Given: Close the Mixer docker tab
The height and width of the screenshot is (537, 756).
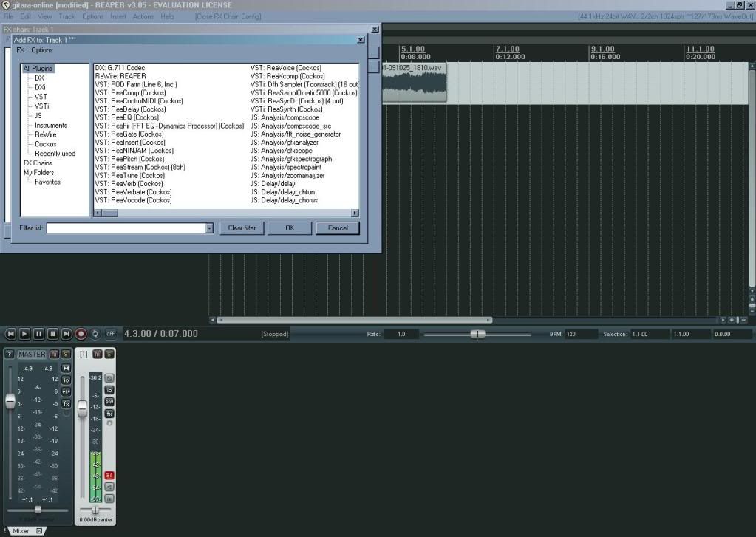Looking at the screenshot, I should (39, 531).
